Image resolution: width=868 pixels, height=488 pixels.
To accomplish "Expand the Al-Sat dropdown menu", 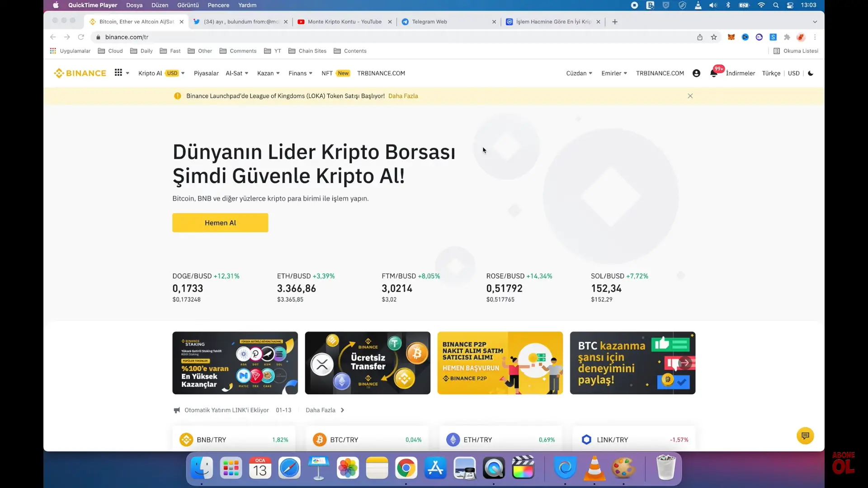I will click(x=237, y=73).
